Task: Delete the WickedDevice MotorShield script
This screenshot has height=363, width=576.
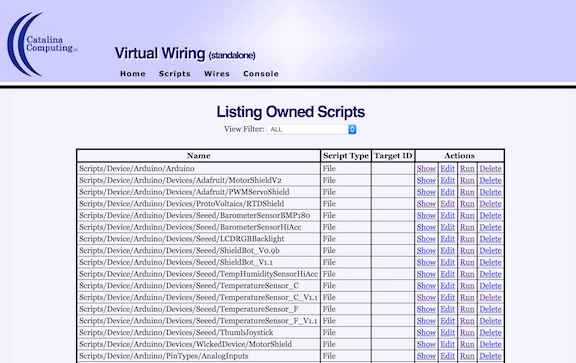Action: click(490, 345)
